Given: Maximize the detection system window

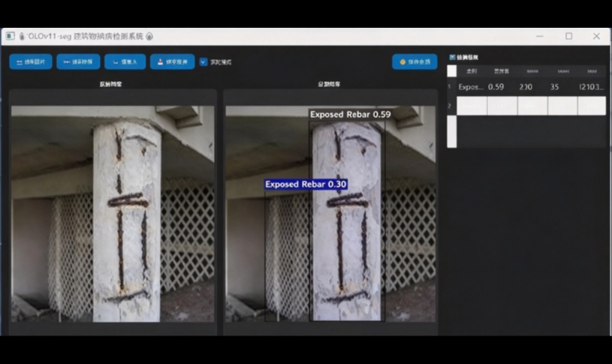Looking at the screenshot, I should point(568,36).
